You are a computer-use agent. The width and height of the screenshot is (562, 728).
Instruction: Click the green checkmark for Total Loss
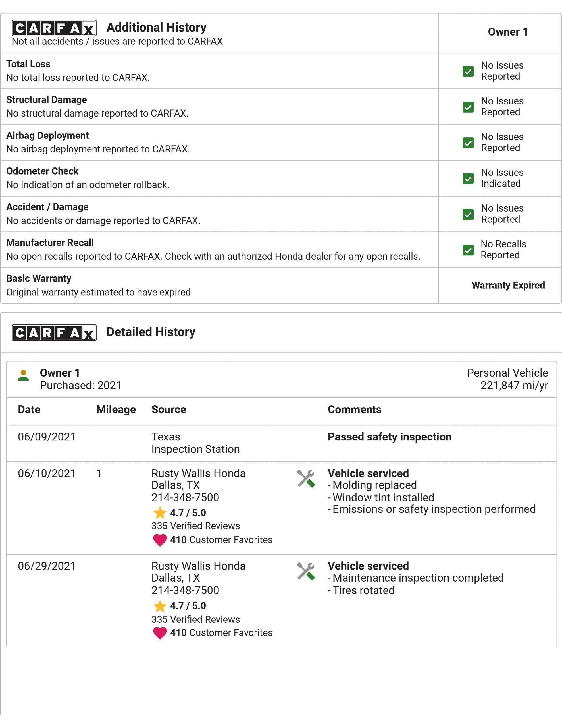tap(468, 71)
